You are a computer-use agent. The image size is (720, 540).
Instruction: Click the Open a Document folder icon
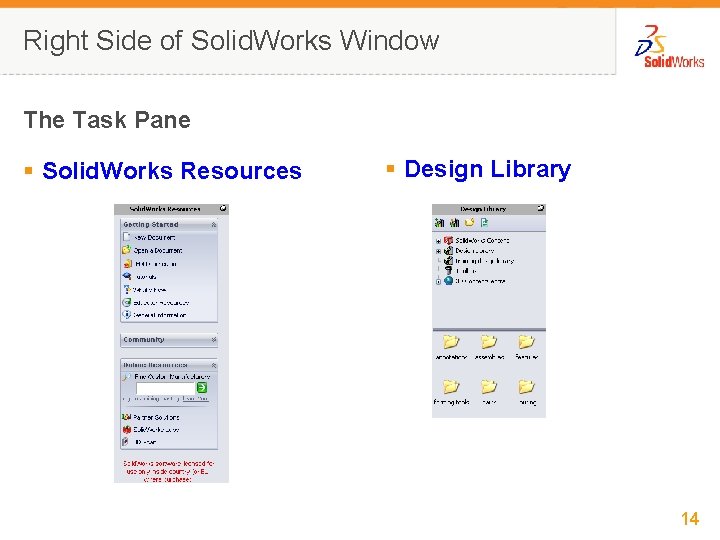coord(127,250)
